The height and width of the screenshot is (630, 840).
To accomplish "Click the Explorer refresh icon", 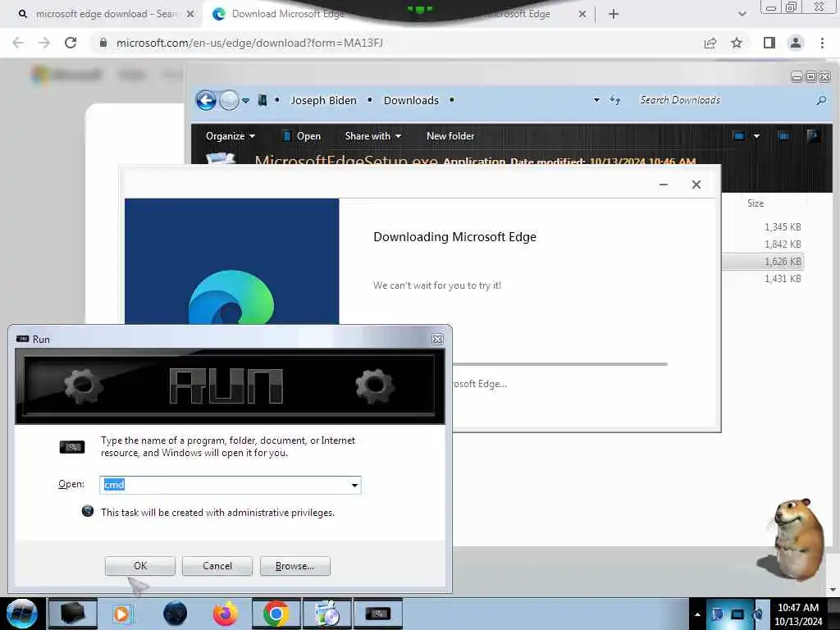I will [x=615, y=100].
